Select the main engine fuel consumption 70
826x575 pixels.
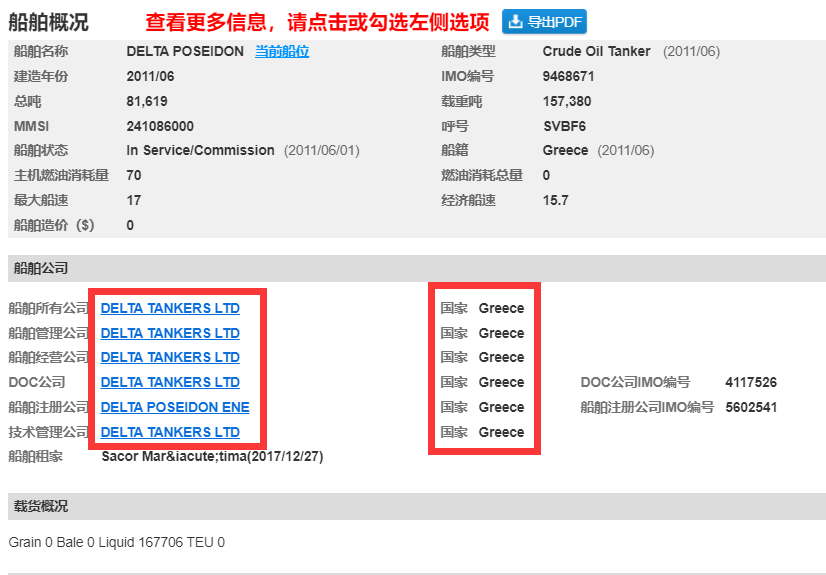(134, 175)
